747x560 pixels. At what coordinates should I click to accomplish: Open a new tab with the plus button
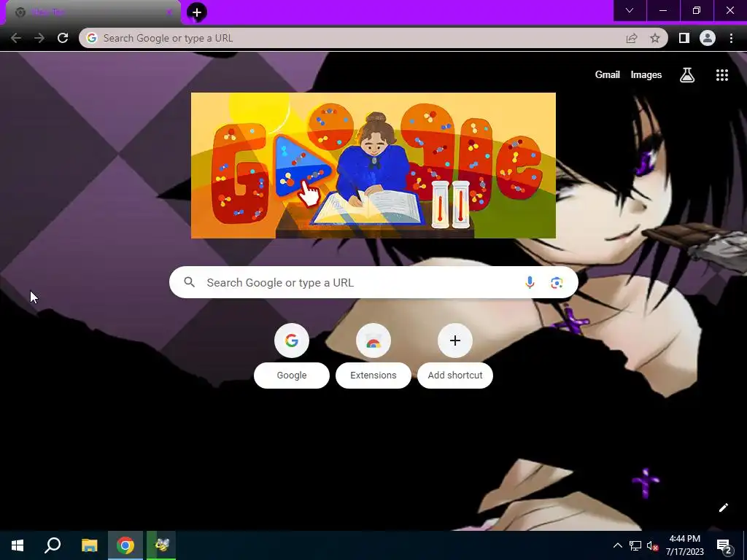(x=197, y=12)
